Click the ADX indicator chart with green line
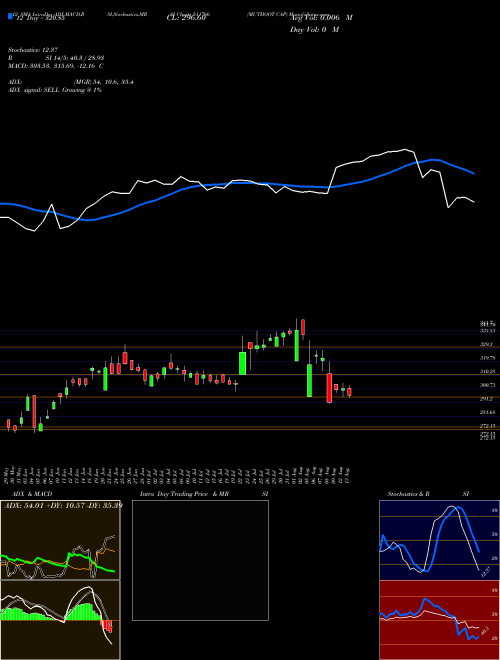 (60, 540)
